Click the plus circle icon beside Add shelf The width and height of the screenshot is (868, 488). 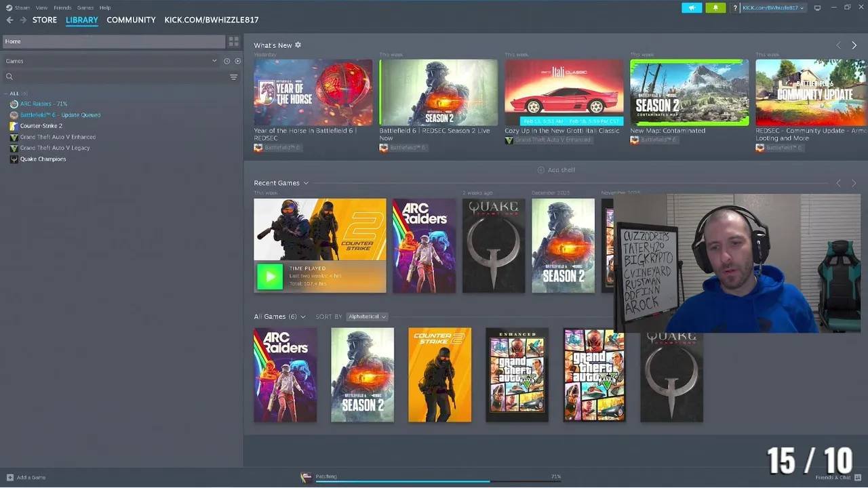point(540,169)
